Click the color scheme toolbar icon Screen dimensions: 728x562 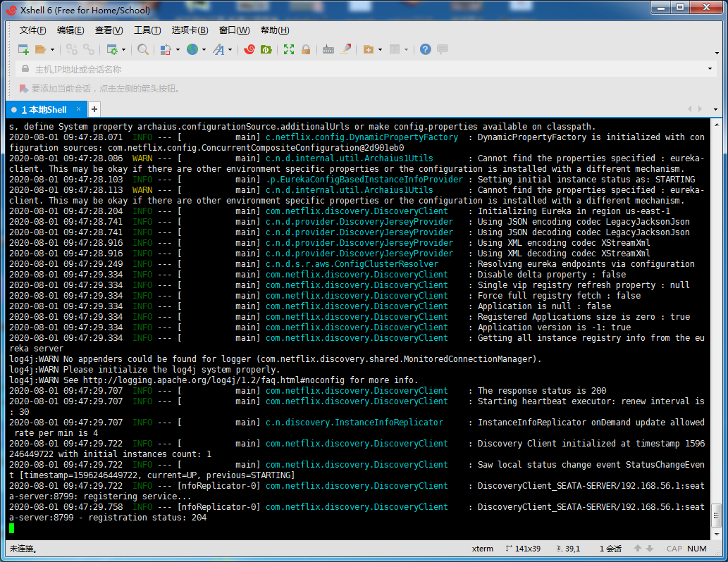point(166,50)
